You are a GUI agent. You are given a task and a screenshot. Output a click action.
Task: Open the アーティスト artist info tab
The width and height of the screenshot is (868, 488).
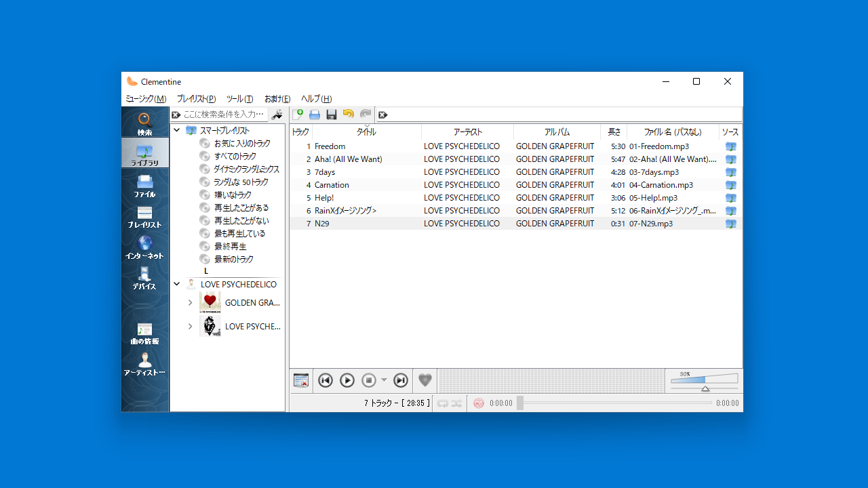click(x=145, y=364)
